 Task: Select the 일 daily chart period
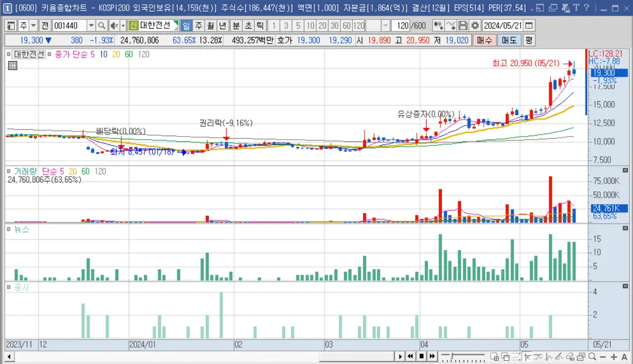(x=186, y=26)
